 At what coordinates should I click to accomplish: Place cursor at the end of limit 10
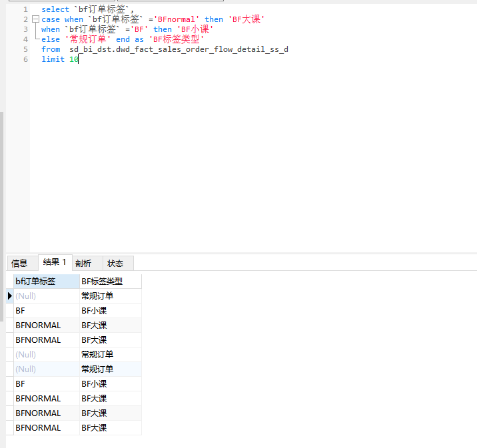[x=79, y=59]
